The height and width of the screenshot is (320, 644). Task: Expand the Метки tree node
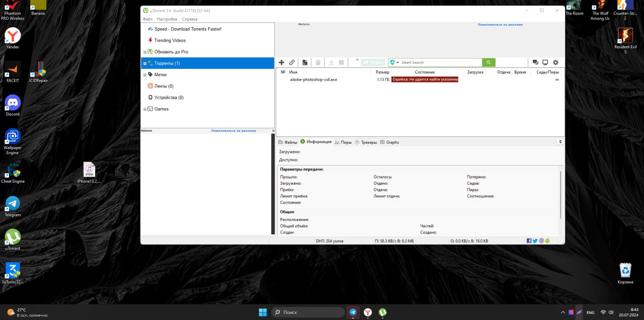tap(145, 74)
